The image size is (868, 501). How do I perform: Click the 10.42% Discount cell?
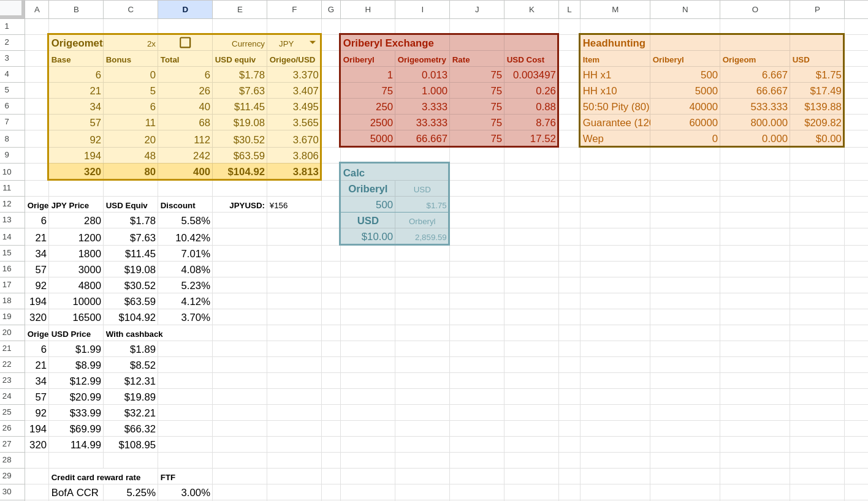185,238
